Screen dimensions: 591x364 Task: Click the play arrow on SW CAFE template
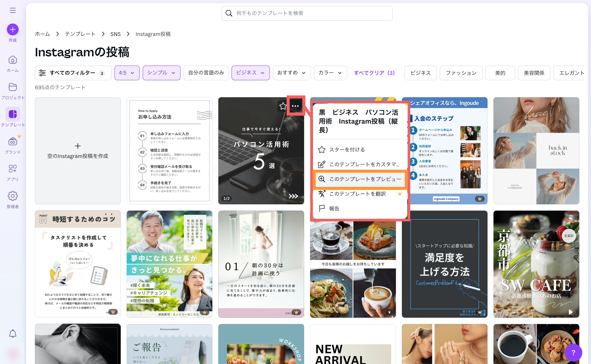(x=571, y=312)
